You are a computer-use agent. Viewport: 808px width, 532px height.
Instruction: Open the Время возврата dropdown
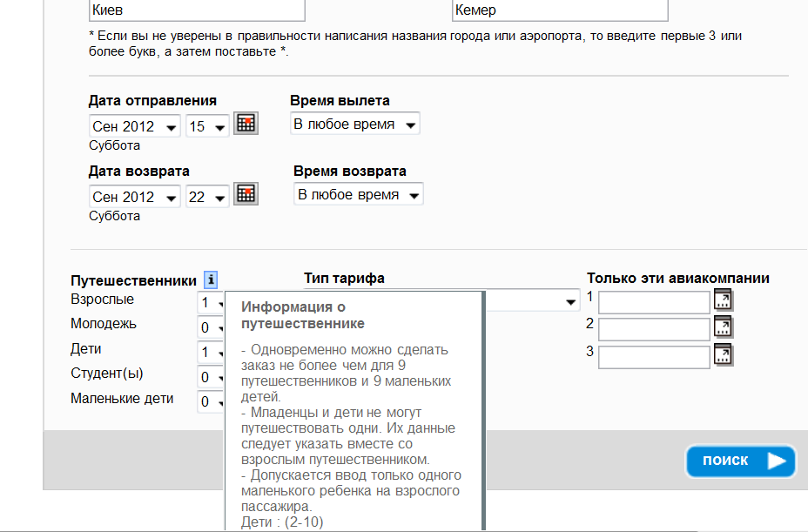[358, 195]
